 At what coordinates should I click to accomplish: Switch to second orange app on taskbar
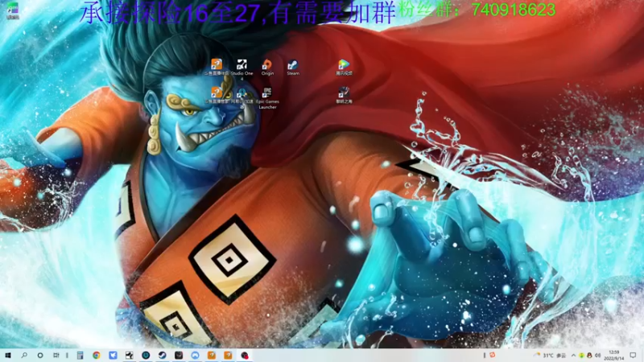point(228,355)
